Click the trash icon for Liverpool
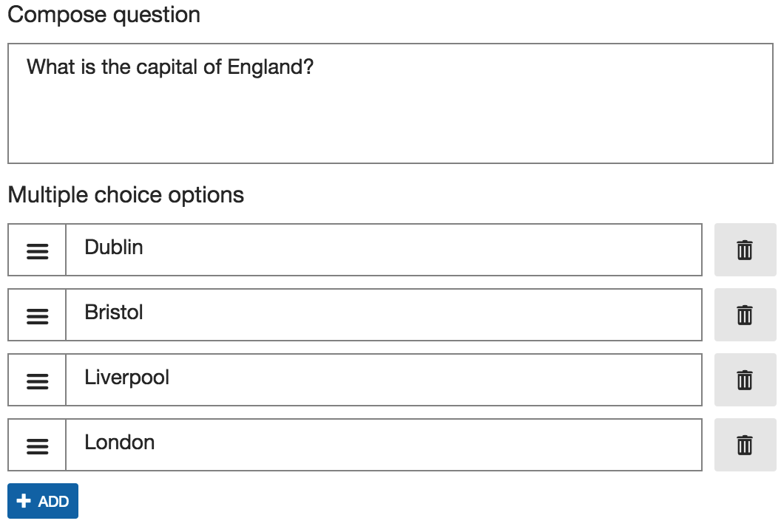781x532 pixels. tap(745, 380)
